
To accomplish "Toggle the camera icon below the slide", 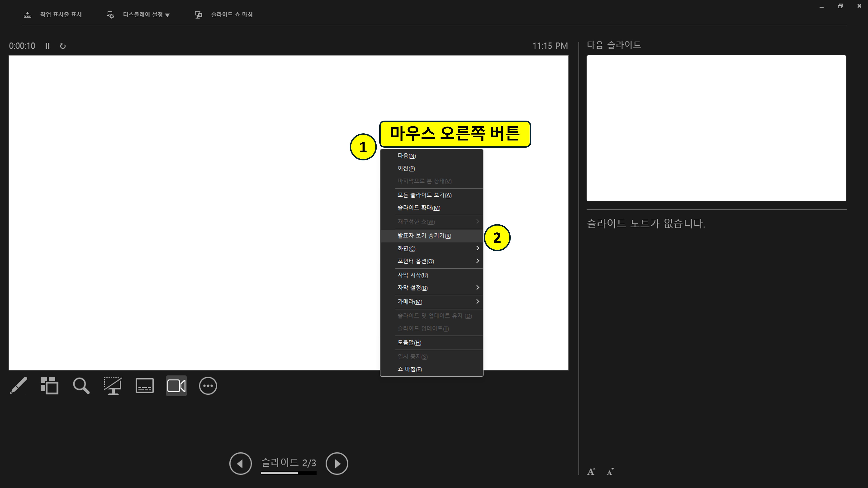I will coord(176,386).
